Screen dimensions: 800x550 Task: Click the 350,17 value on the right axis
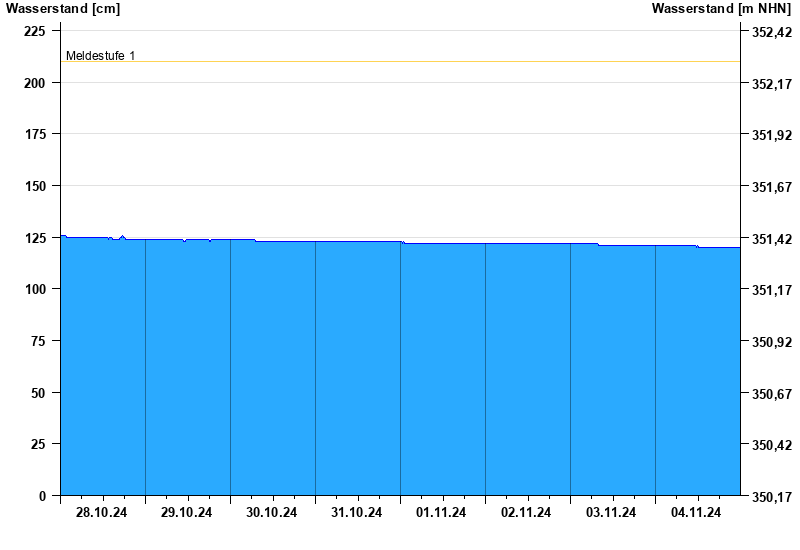tap(771, 497)
